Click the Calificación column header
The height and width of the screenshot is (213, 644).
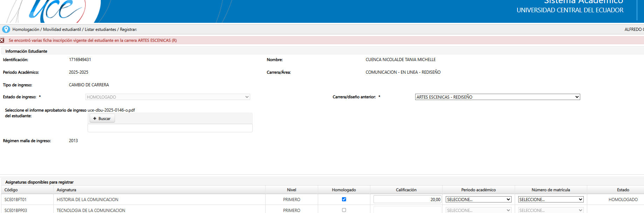pos(406,190)
